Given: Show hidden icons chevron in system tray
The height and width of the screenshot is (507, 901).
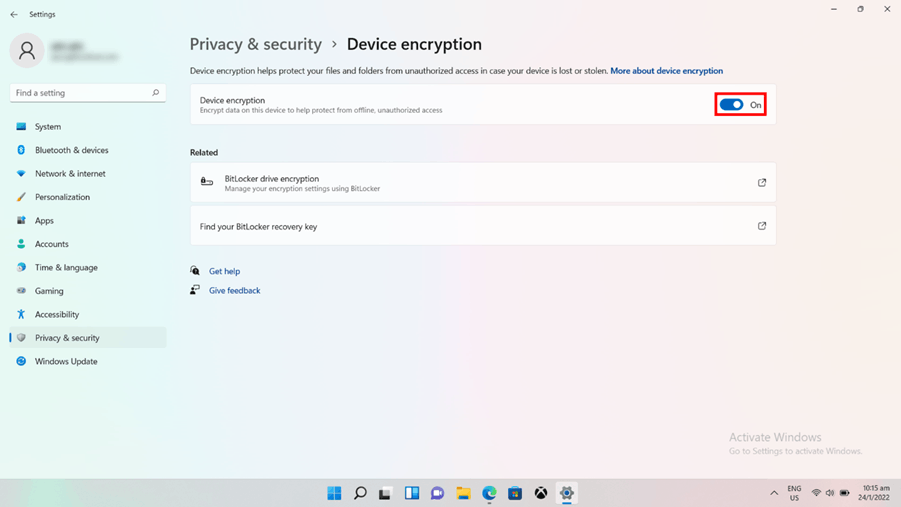Looking at the screenshot, I should (774, 493).
